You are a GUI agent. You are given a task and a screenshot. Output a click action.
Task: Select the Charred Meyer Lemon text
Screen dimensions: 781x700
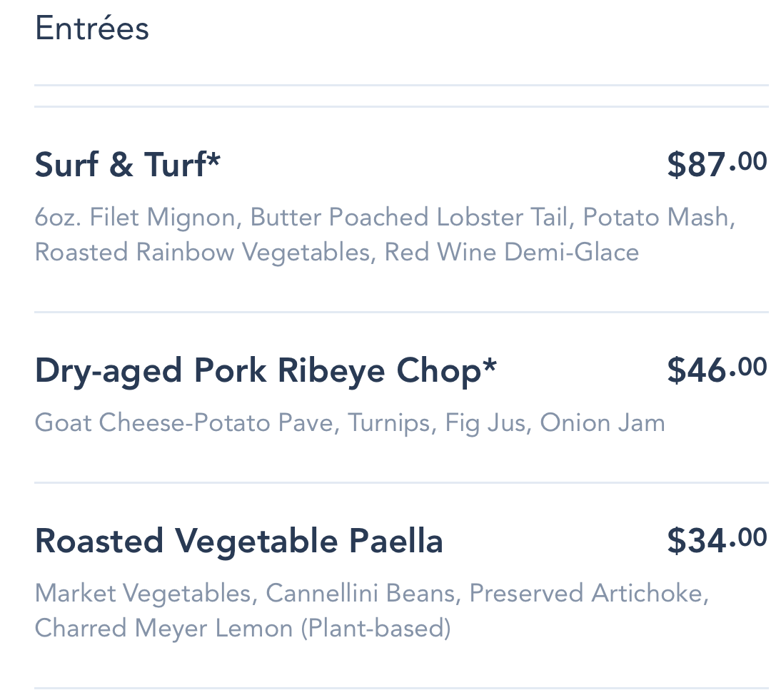(163, 629)
